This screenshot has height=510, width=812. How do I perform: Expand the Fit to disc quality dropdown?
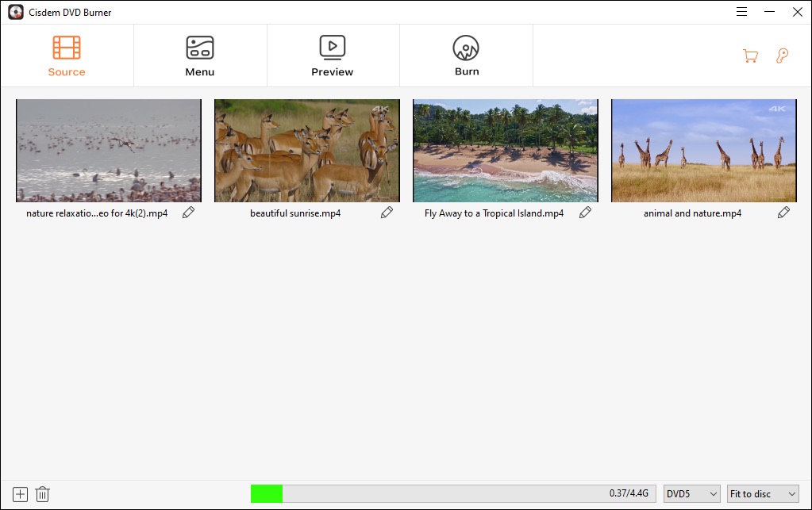click(762, 494)
